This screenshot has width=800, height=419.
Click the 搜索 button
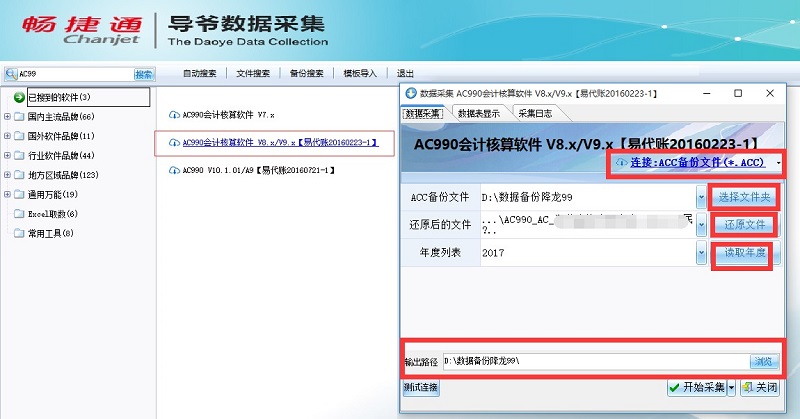144,75
